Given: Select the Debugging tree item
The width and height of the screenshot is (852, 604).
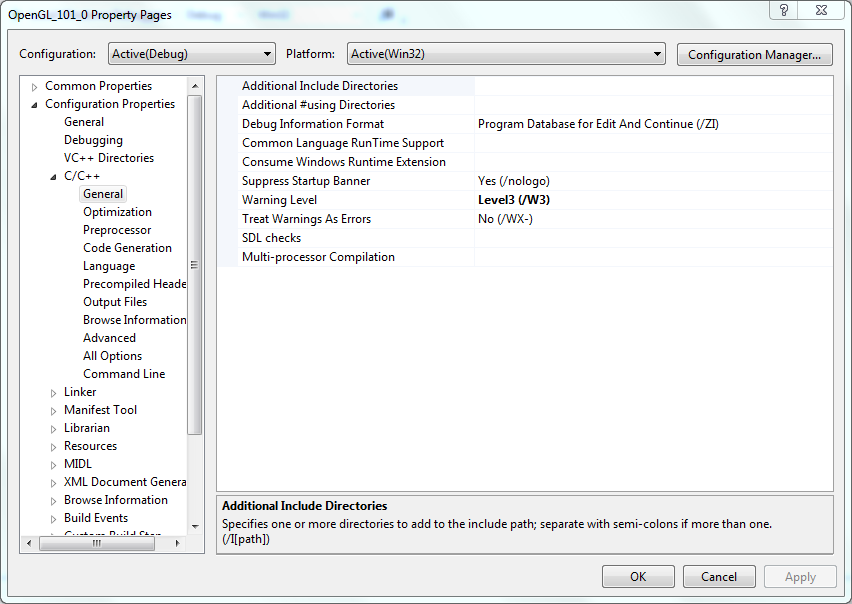Looking at the screenshot, I should (x=93, y=140).
